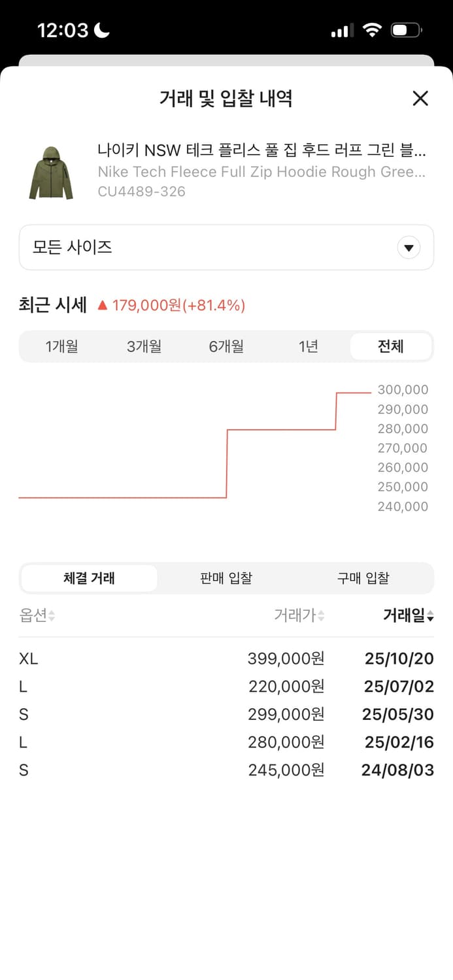This screenshot has width=453, height=980.
Task: Tap the size selector's chevron arrow
Action: click(409, 248)
